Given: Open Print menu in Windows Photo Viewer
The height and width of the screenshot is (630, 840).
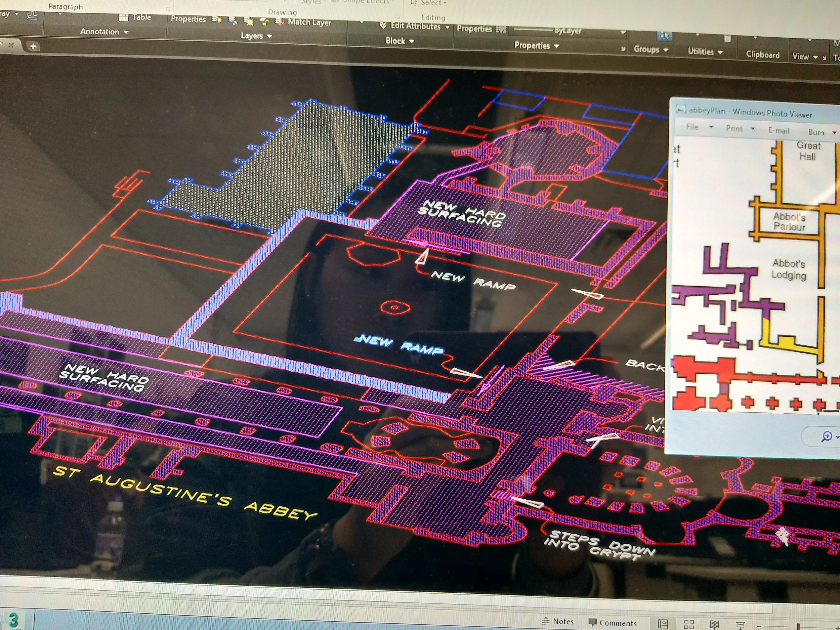Looking at the screenshot, I should click(740, 128).
